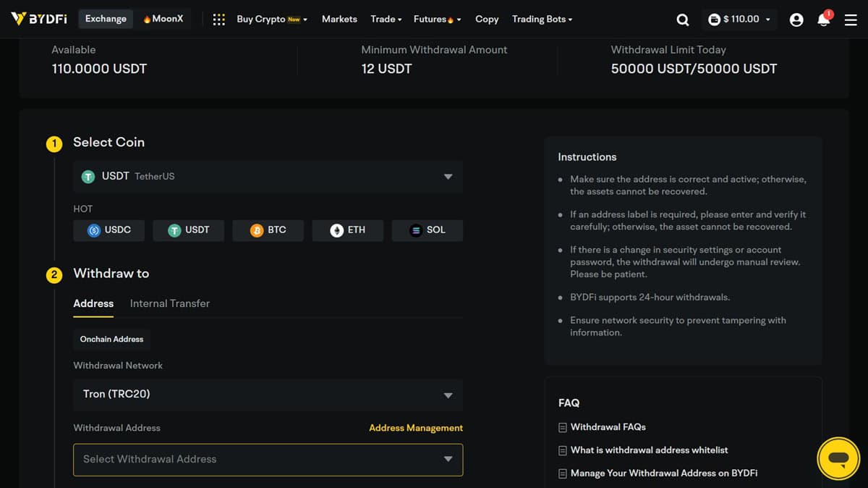This screenshot has width=868, height=488.
Task: Open the apps grid icon
Action: click(x=219, y=20)
